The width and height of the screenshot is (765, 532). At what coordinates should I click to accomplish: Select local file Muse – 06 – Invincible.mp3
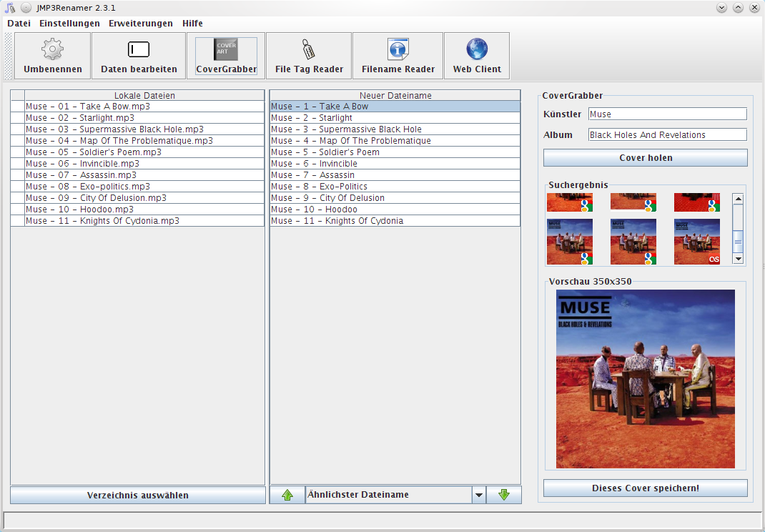pos(144,164)
